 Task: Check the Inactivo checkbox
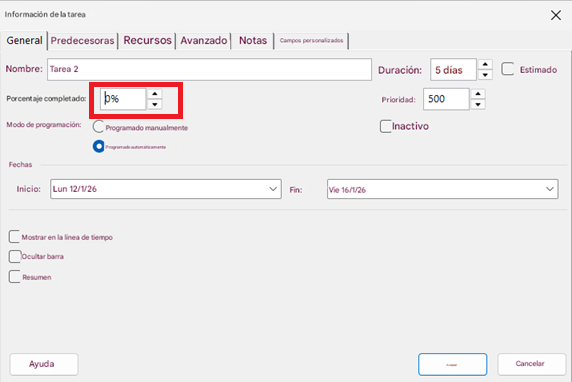[x=386, y=126]
